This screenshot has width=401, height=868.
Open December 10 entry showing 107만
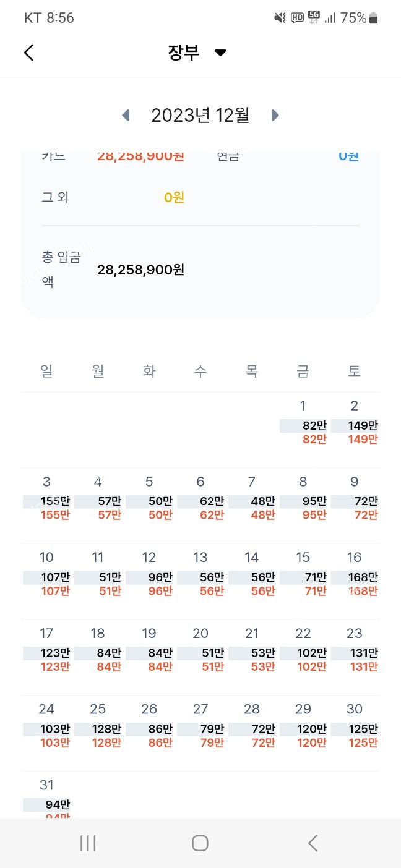coord(47,576)
